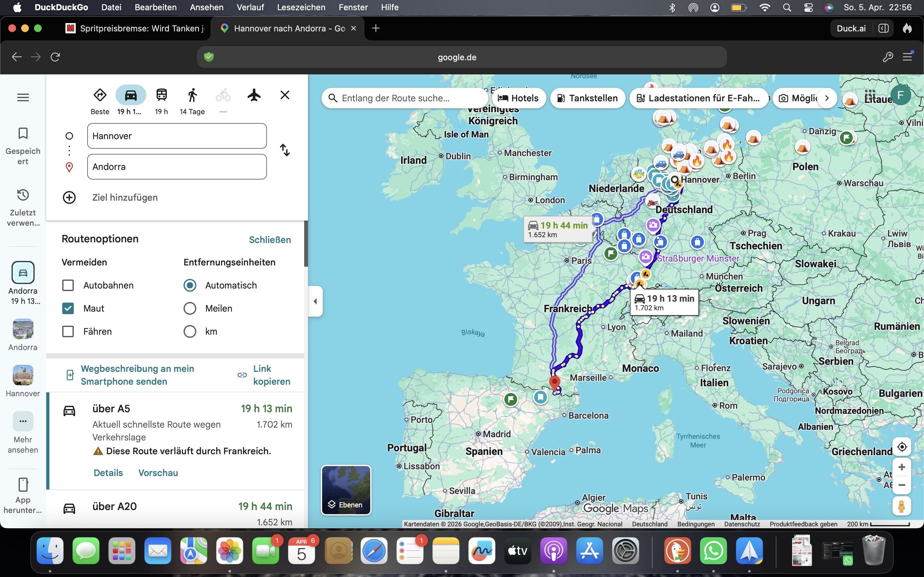The width and height of the screenshot is (924, 577).
Task: Open the Lesezeichen menu in the menu bar
Action: click(301, 7)
